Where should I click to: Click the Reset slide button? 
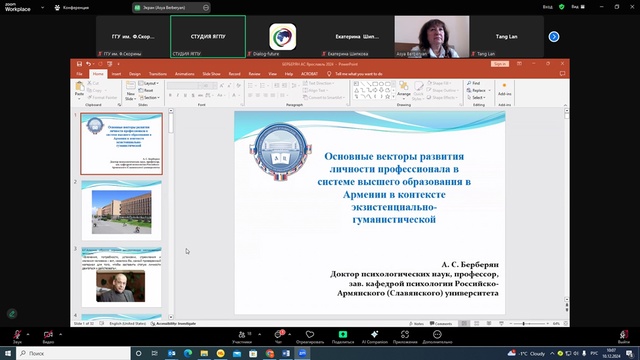(146, 90)
